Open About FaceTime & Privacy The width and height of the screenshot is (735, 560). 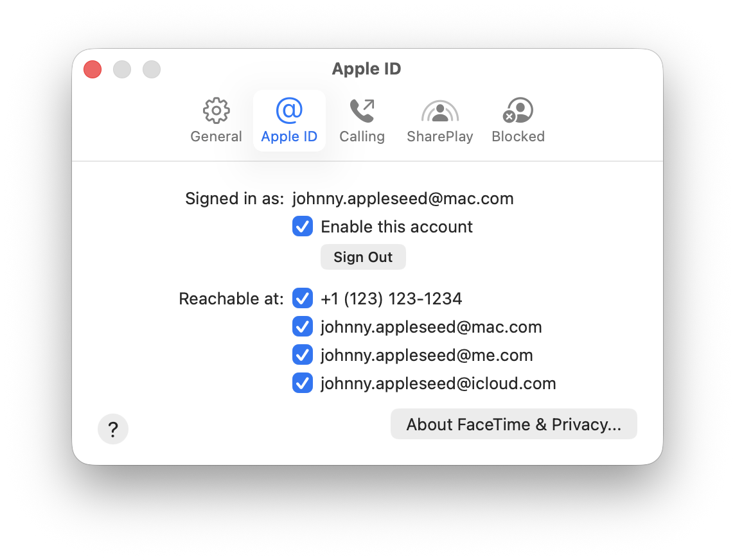(x=514, y=424)
